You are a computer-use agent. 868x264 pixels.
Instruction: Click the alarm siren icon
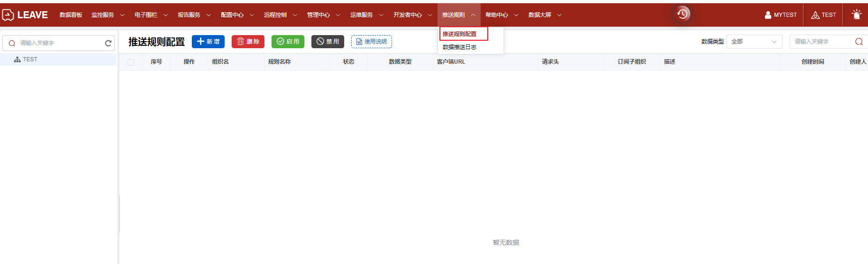click(856, 15)
